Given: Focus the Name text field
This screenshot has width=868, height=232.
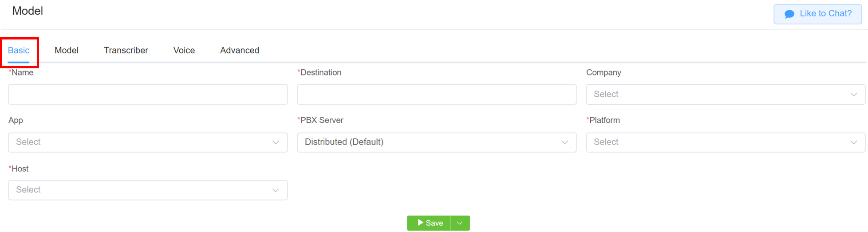Looking at the screenshot, I should coord(148,94).
